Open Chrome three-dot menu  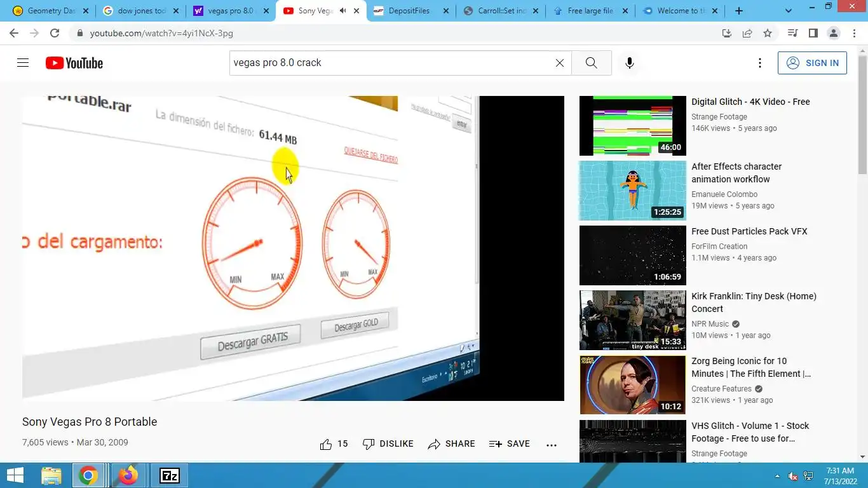[x=853, y=33]
